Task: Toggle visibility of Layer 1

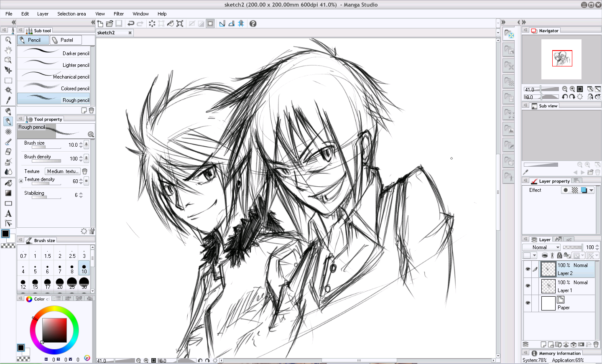Action: click(528, 286)
